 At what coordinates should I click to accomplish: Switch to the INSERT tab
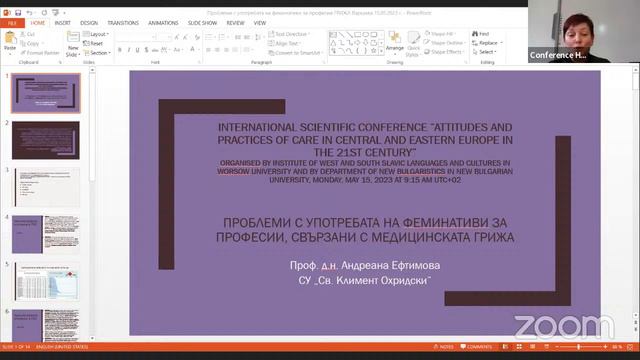62,23
